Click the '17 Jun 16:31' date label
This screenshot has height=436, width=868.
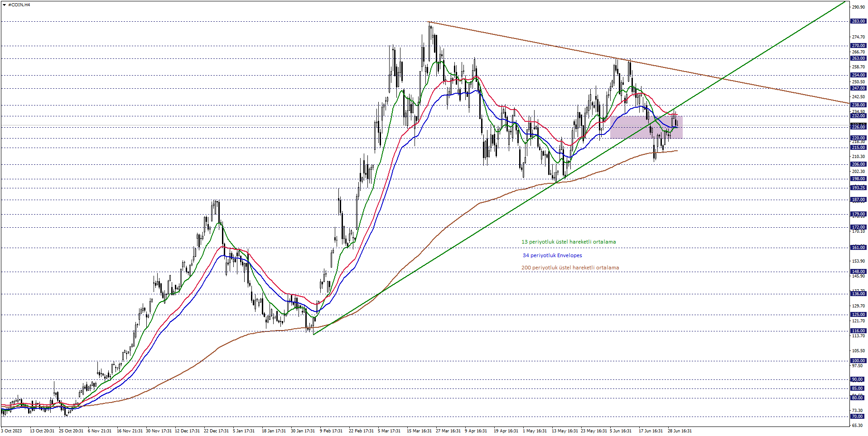click(651, 431)
